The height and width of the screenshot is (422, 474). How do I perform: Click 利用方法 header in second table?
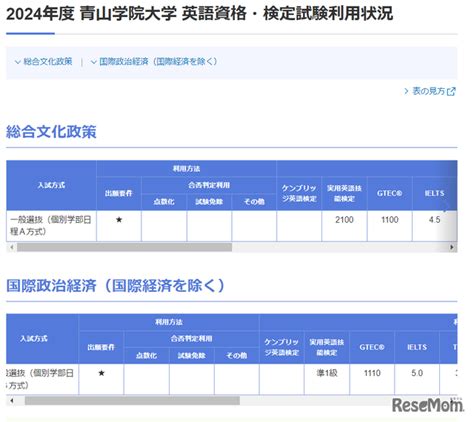[169, 322]
